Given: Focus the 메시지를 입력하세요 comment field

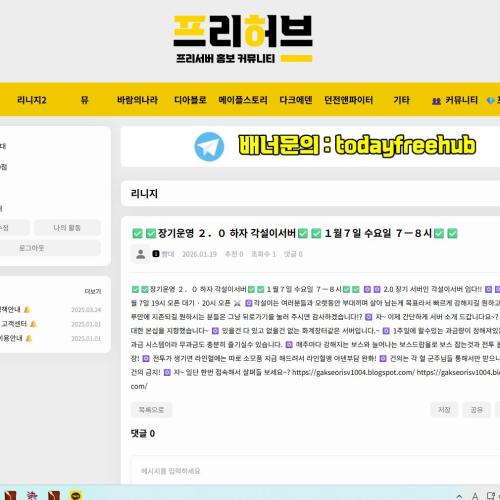Looking at the screenshot, I should point(315,471).
